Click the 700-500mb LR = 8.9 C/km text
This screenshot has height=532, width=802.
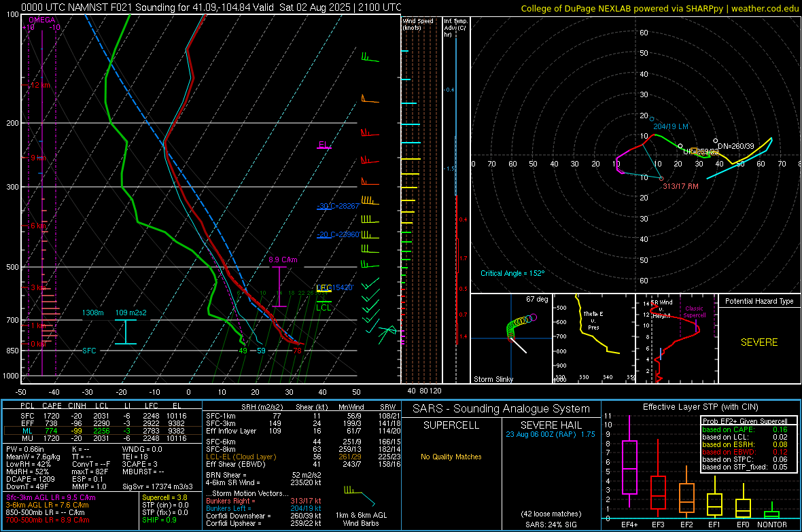tap(48, 520)
